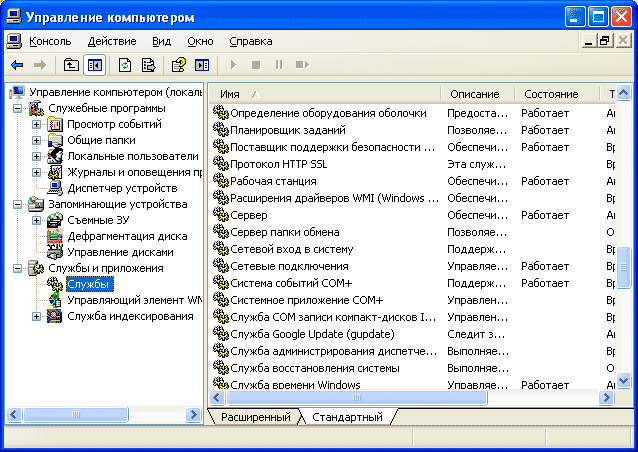Select Управление дисками tree node
The height and width of the screenshot is (452, 638).
point(120,252)
